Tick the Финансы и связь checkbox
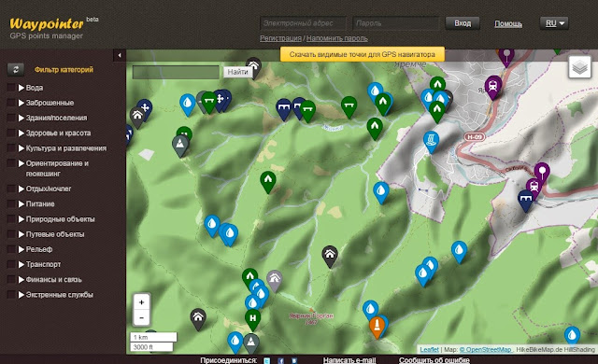Viewport: 598px width, 364px height. [x=11, y=279]
